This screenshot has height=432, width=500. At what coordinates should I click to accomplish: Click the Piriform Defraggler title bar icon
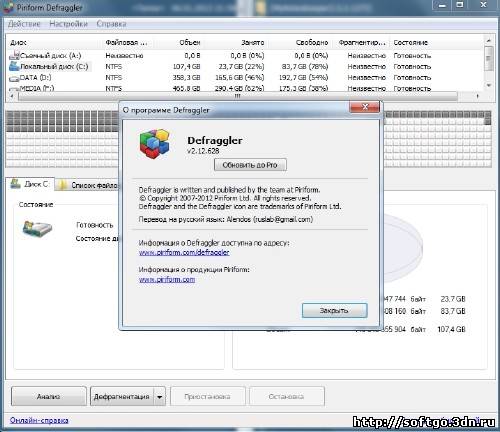tap(8, 7)
